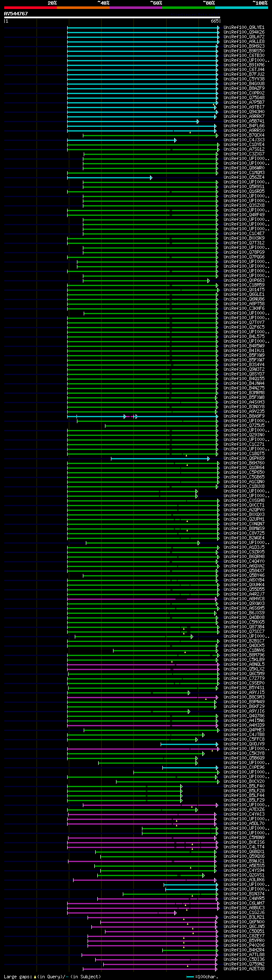Click the green ~80% identity legend segment
This screenshot has width=272, height=980.
189,7
